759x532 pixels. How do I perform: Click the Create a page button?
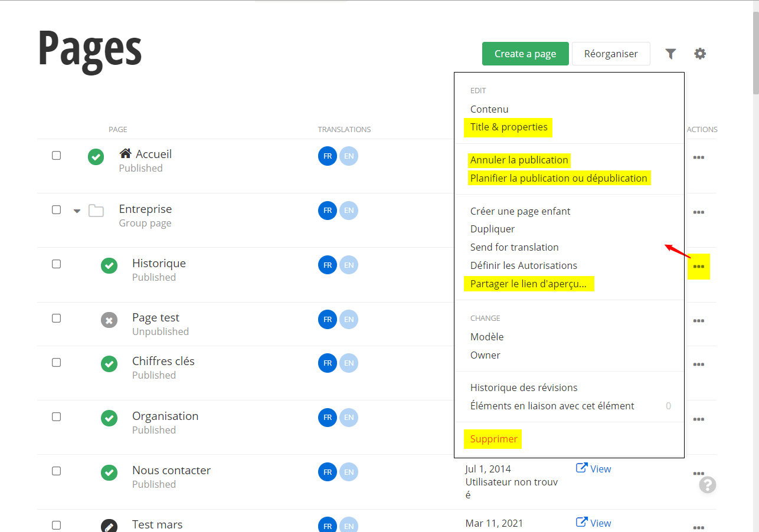tap(525, 54)
